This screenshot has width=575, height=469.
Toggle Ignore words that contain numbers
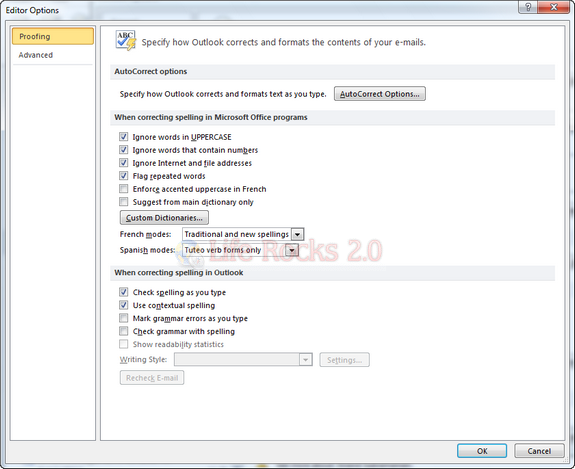124,150
